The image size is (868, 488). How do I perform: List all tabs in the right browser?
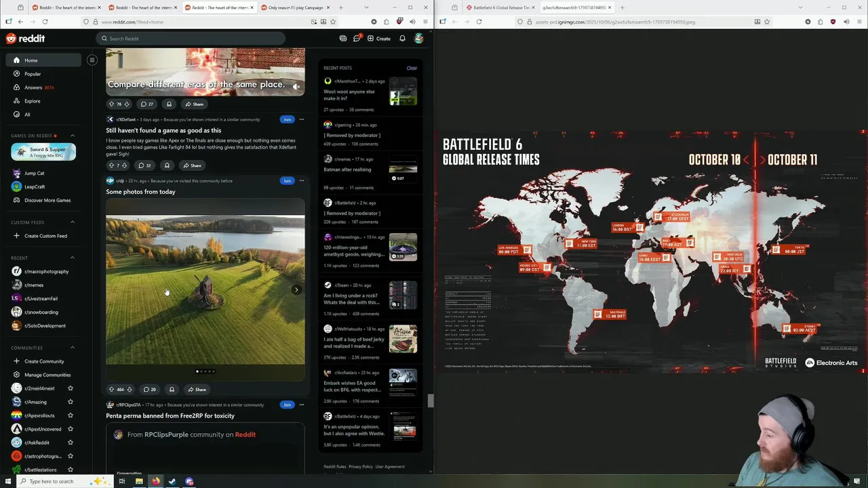coord(800,7)
